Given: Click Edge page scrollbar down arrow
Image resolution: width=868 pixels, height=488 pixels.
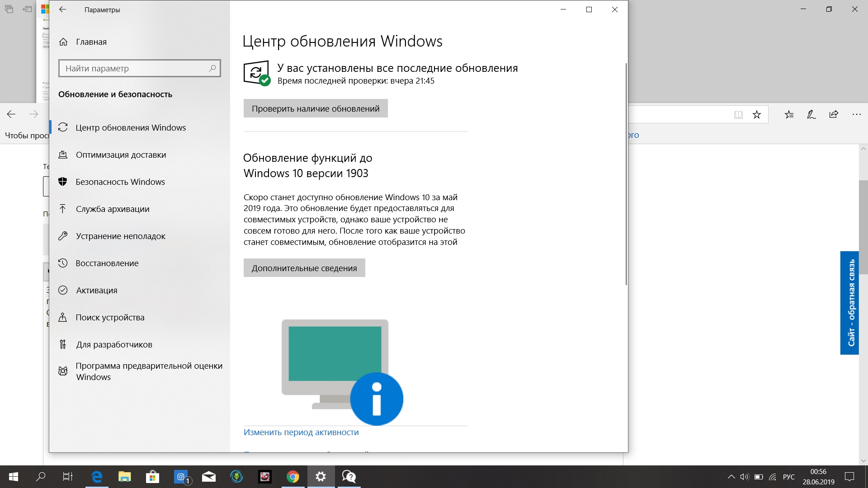Looking at the screenshot, I should tap(863, 460).
